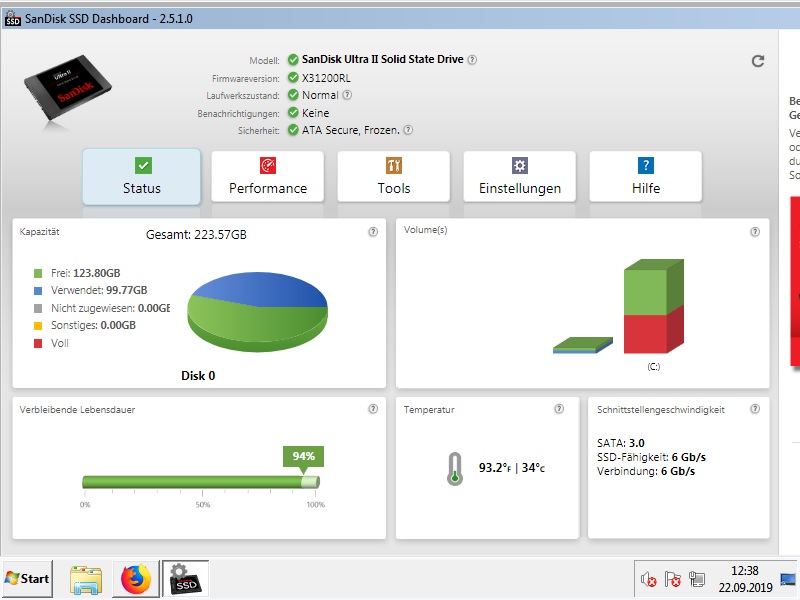The image size is (800, 600).
Task: Click the SATA: 3.0 text
Action: (621, 443)
